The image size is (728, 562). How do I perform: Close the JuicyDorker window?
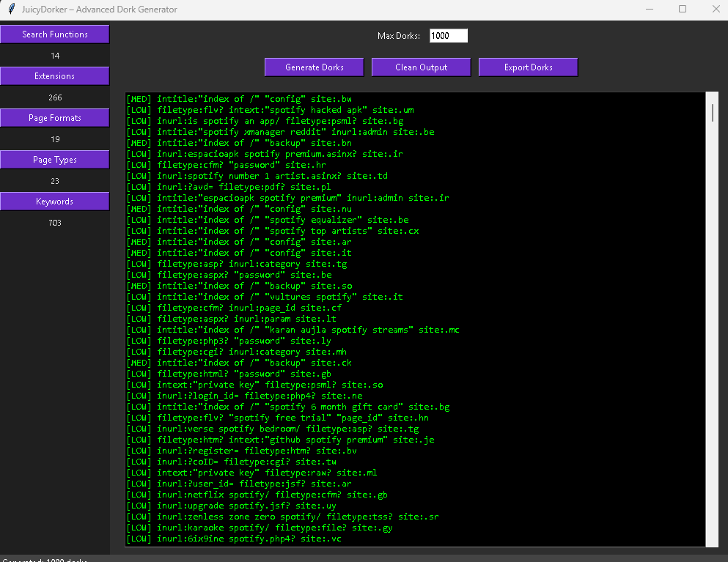[x=716, y=10]
